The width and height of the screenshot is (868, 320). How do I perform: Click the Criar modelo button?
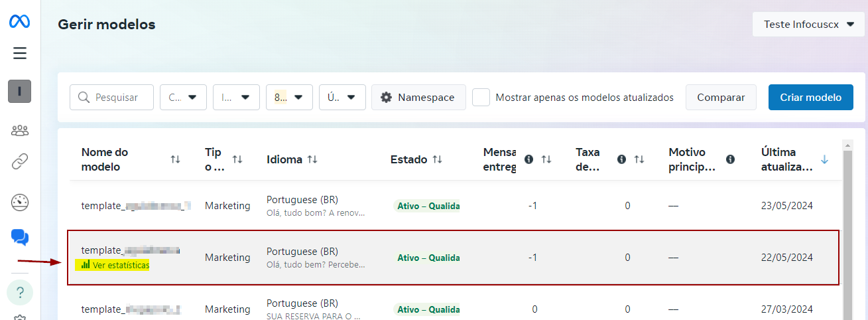click(810, 97)
